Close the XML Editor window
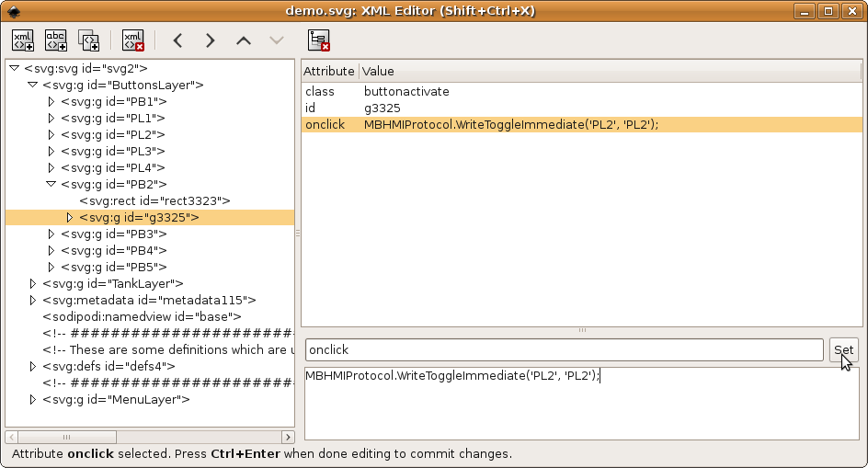This screenshot has height=468, width=868. pyautogui.click(x=852, y=11)
